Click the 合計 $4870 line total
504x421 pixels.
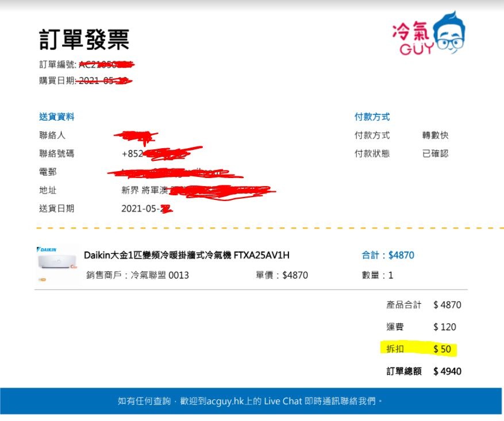pyautogui.click(x=388, y=255)
